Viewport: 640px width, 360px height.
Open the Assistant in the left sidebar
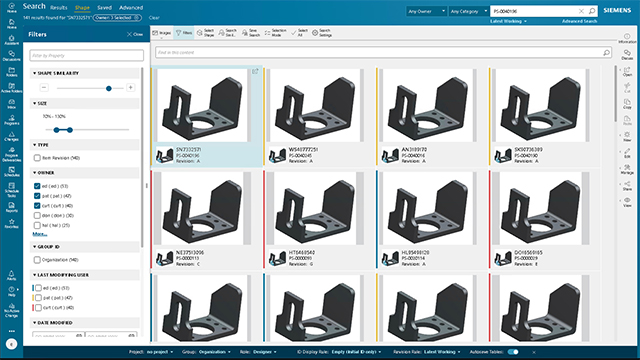(11, 40)
